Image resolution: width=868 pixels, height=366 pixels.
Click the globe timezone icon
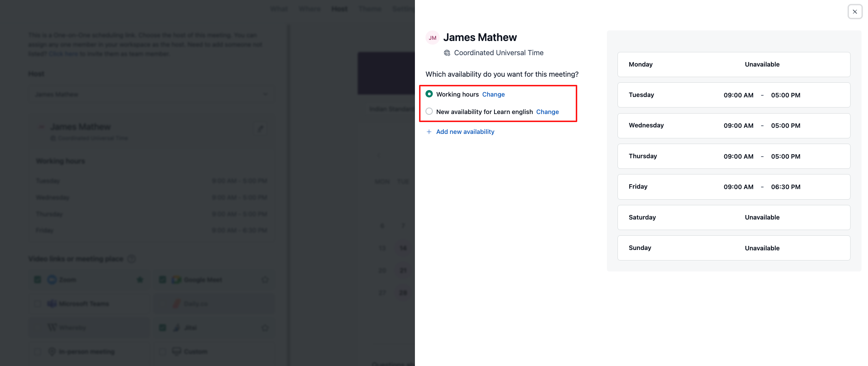tap(447, 53)
